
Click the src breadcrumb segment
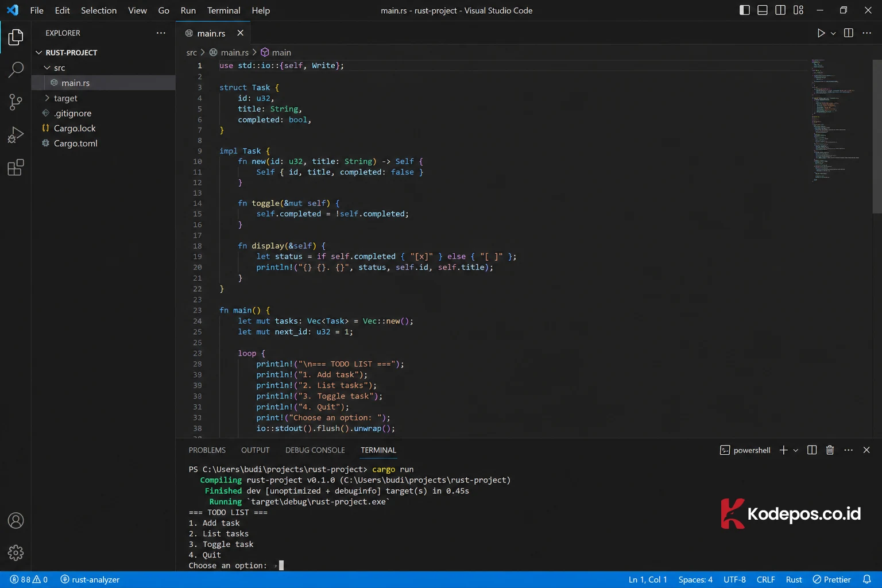point(191,52)
